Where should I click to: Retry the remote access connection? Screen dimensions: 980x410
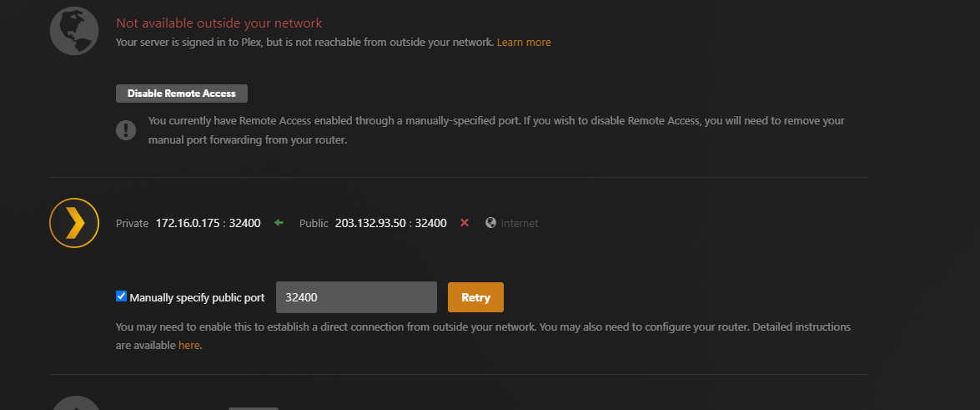475,297
